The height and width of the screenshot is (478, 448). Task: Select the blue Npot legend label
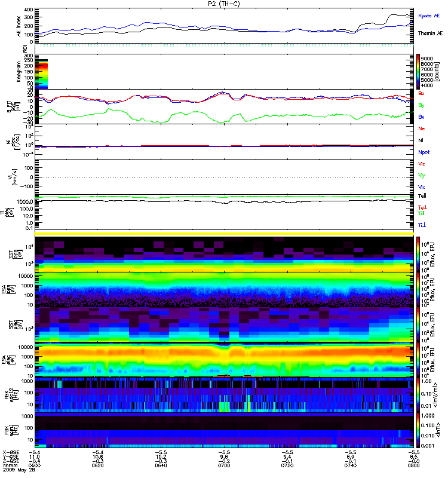424,152
